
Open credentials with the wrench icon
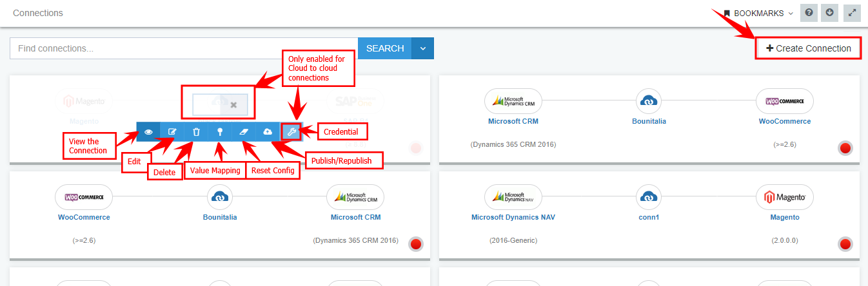click(x=291, y=131)
